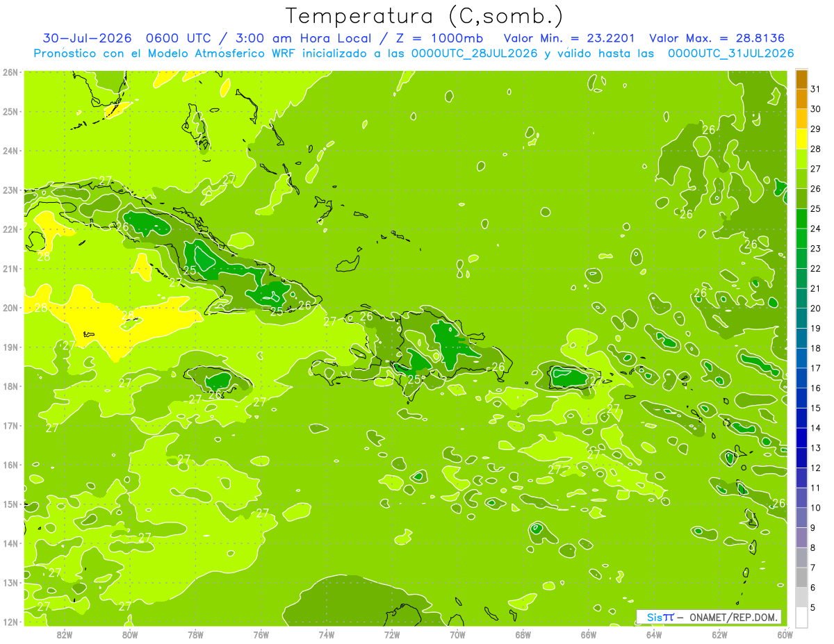Select the date "30-Jul-2026" in header
This screenshot has height=644, width=834.
(x=87, y=38)
